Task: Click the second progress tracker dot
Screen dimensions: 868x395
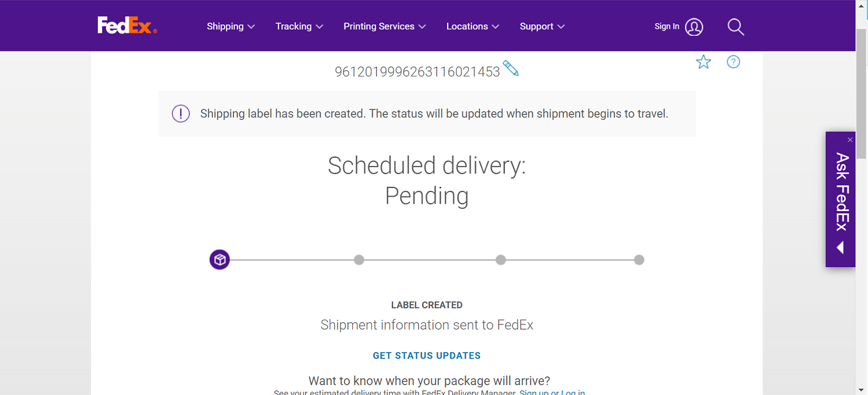Action: pos(359,260)
